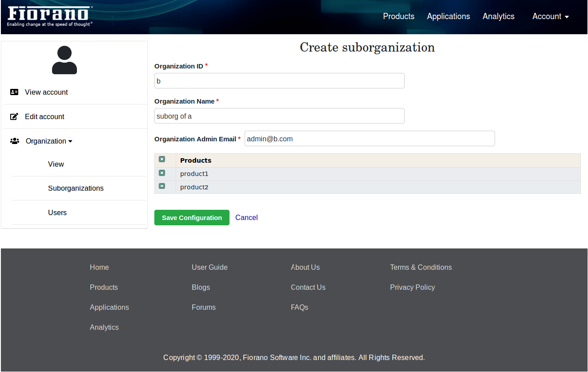Focus the Organization ID input field
Image resolution: width=588 pixels, height=372 pixels.
point(279,81)
